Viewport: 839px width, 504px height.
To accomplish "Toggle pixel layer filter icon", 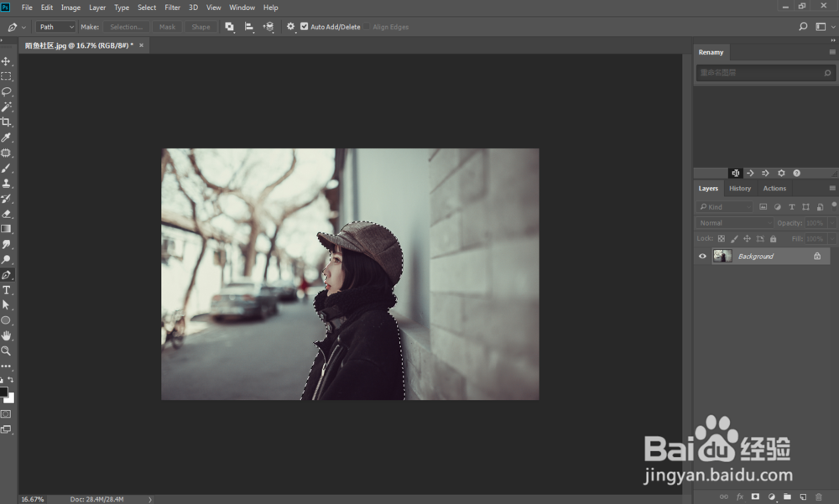I will (x=763, y=207).
